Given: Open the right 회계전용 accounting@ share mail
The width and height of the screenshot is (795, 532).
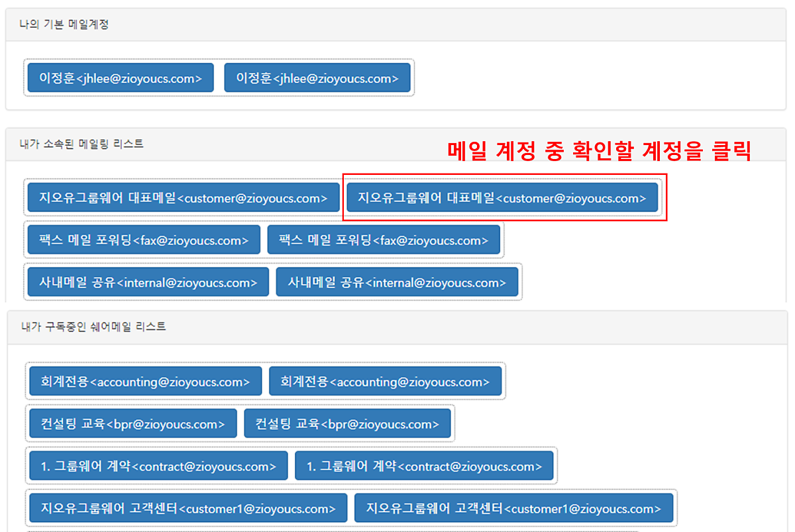Looking at the screenshot, I should (385, 382).
